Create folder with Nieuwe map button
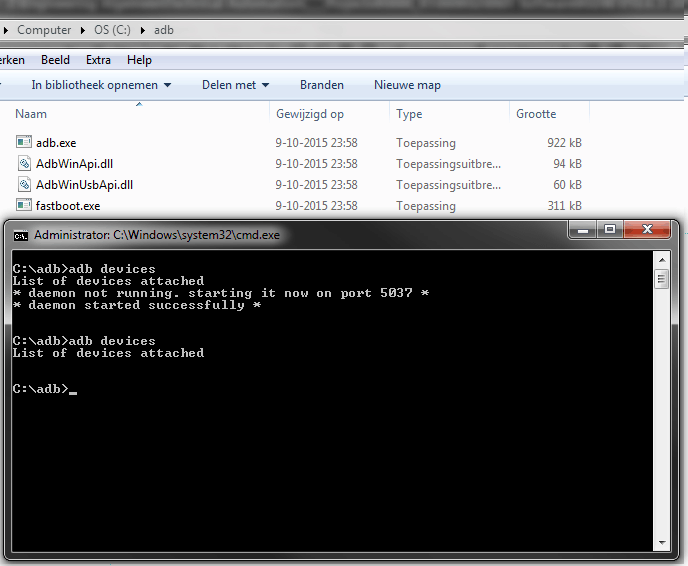This screenshot has height=566, width=688. tap(407, 85)
